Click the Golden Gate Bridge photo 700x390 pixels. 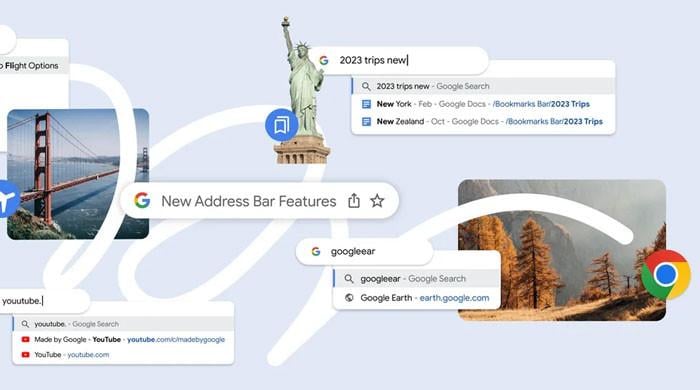pos(78,174)
